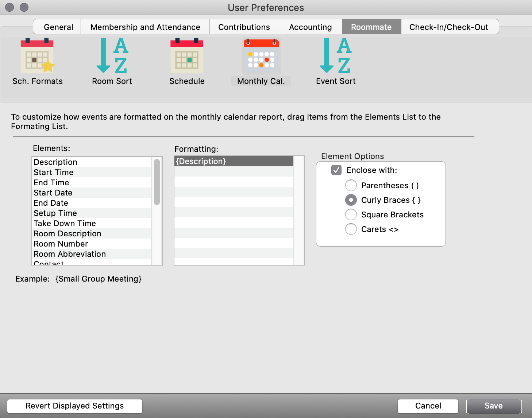Select {Description} in the Formatting list
Image resolution: width=532 pixels, height=418 pixels.
(x=234, y=161)
